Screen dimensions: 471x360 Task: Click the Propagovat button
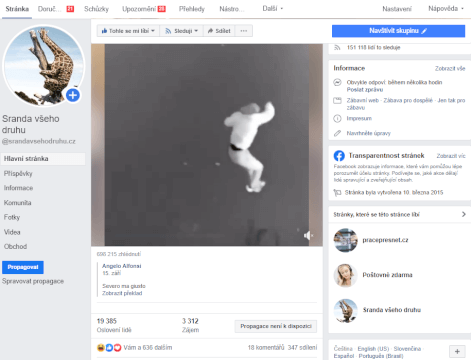coord(23,267)
